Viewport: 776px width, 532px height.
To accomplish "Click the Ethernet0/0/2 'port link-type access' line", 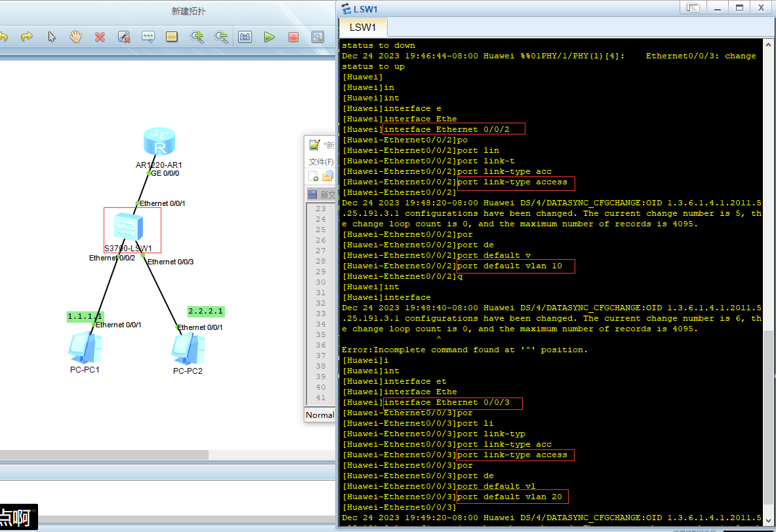I will tap(512, 182).
